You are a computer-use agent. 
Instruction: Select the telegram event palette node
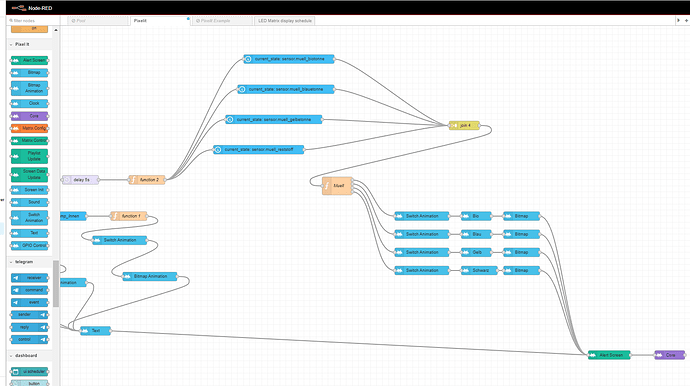(x=29, y=303)
